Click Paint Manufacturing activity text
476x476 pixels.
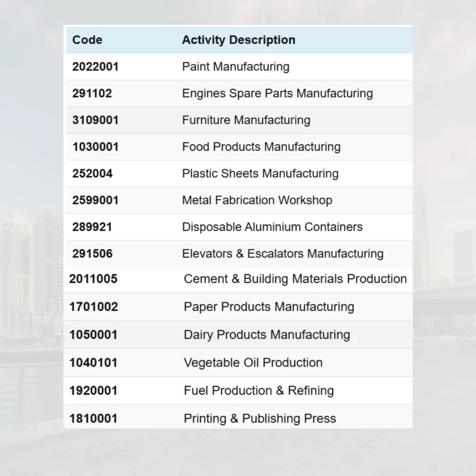[236, 67]
